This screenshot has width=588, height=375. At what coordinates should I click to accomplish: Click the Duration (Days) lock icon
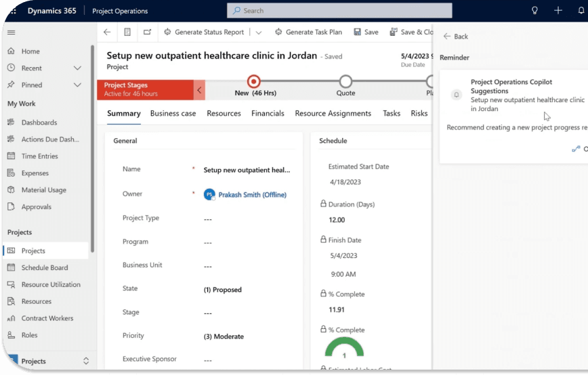(x=323, y=204)
